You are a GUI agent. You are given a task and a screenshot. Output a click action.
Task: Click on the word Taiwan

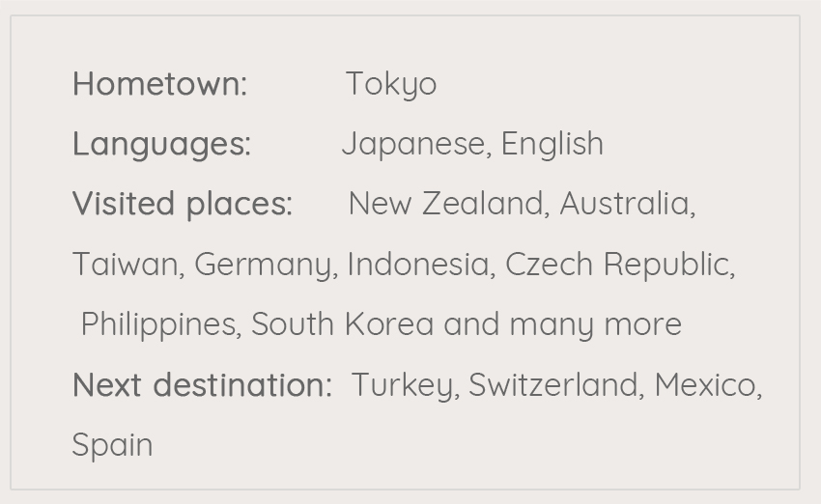125,264
